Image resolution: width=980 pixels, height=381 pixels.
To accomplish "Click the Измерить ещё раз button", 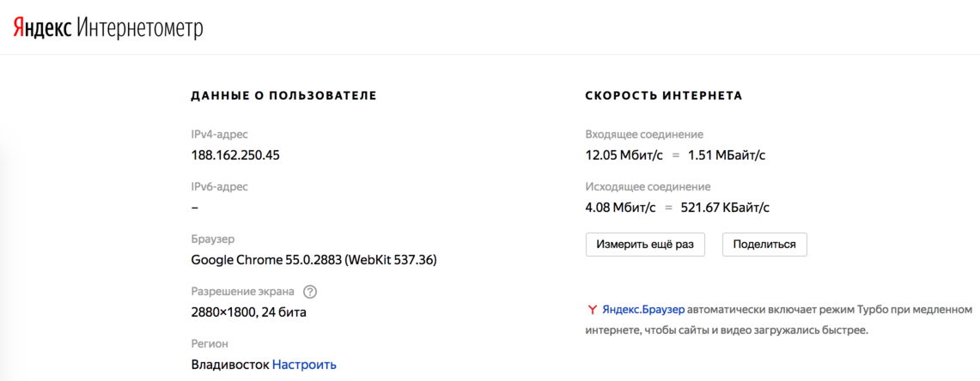I will [645, 245].
